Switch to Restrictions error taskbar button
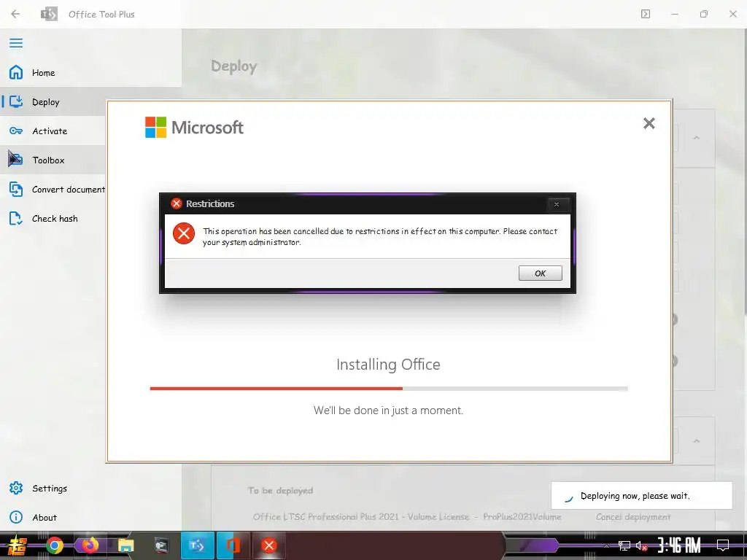The height and width of the screenshot is (560, 747). [x=268, y=545]
